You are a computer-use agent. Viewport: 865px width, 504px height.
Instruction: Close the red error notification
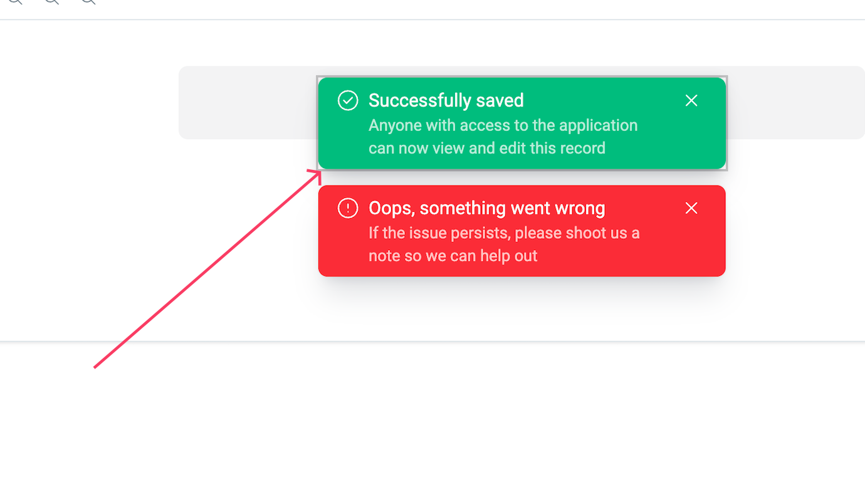click(691, 208)
